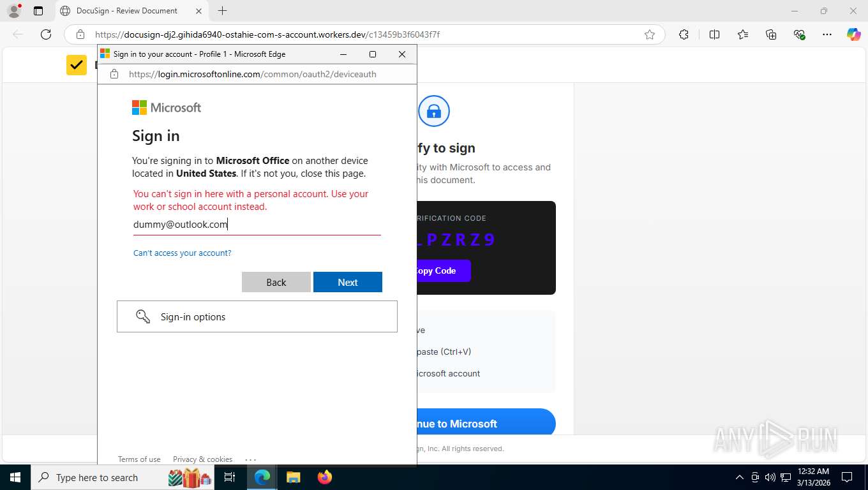The width and height of the screenshot is (868, 490).
Task: Open Privacy & cookies link
Action: (202, 459)
